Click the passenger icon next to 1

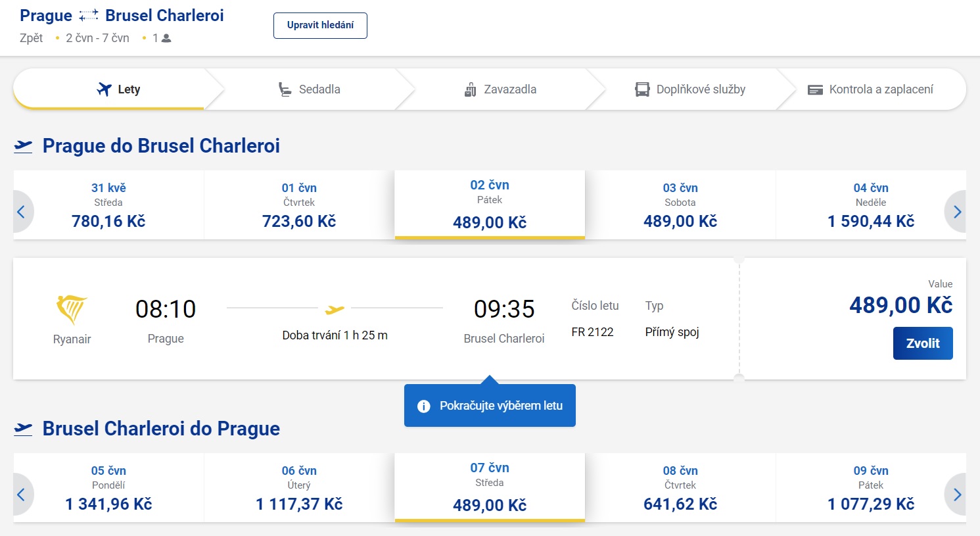[166, 38]
